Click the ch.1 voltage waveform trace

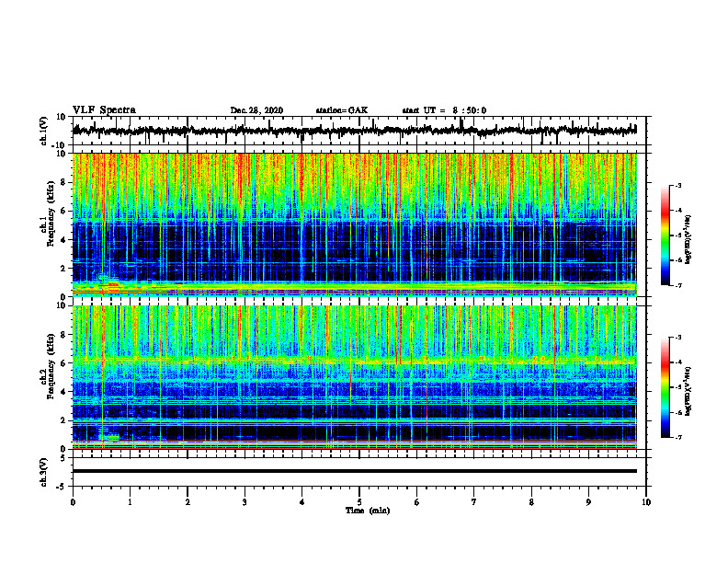(355, 131)
